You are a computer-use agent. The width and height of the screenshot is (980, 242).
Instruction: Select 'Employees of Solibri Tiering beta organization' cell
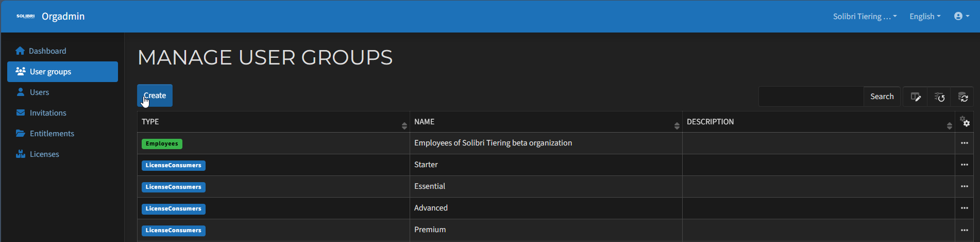pos(546,143)
